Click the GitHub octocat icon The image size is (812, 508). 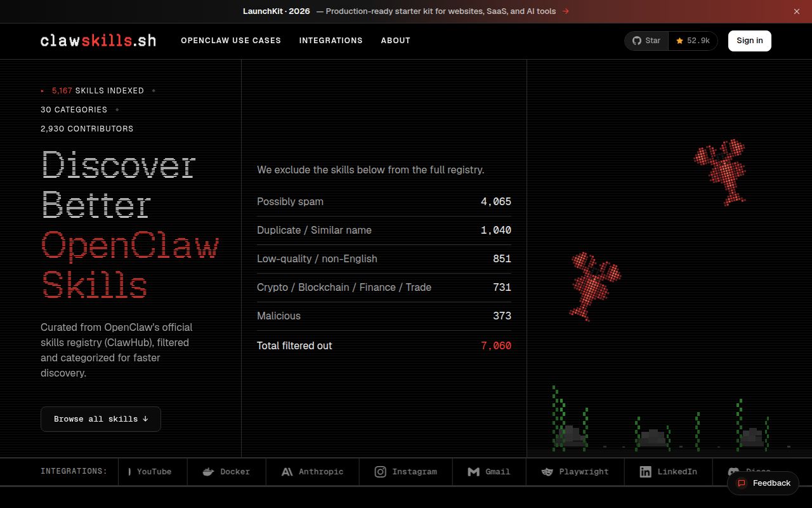pos(637,41)
